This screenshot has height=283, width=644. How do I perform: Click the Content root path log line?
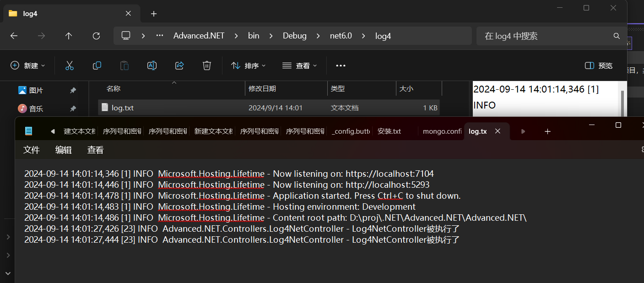(x=276, y=218)
